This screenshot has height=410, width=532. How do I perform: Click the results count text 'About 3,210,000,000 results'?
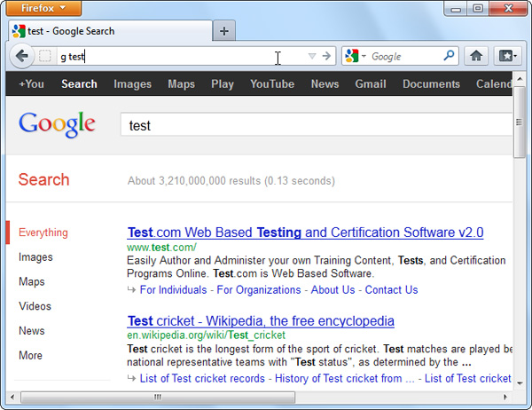(x=194, y=181)
